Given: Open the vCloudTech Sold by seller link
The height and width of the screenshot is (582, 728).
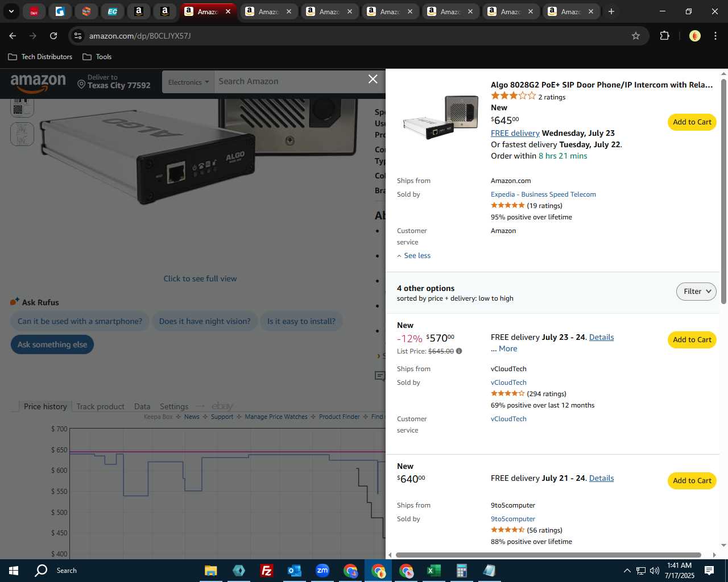Looking at the screenshot, I should pos(508,383).
